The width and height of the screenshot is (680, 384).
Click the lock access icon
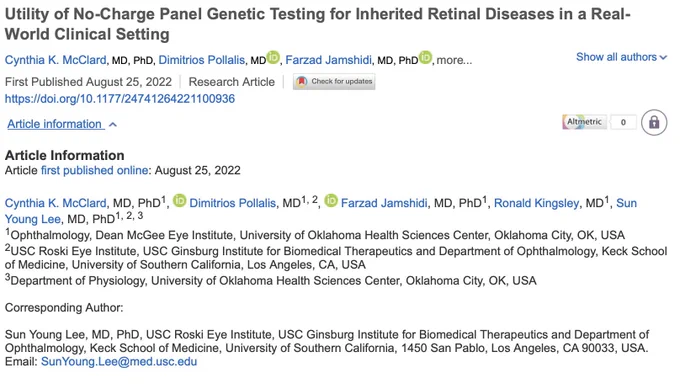tap(654, 122)
